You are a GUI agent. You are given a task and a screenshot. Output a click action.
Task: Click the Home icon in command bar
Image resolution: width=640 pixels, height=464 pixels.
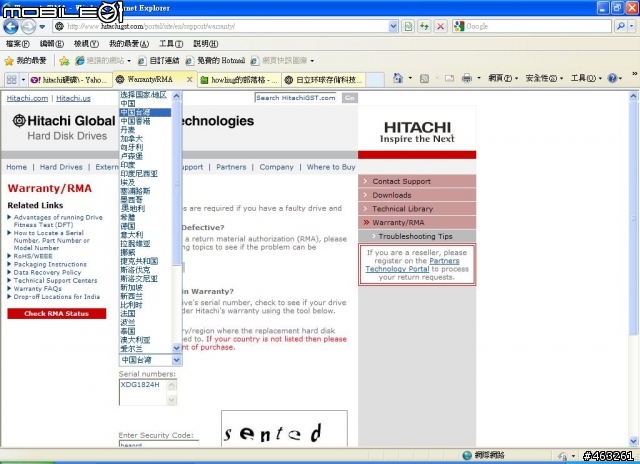398,78
